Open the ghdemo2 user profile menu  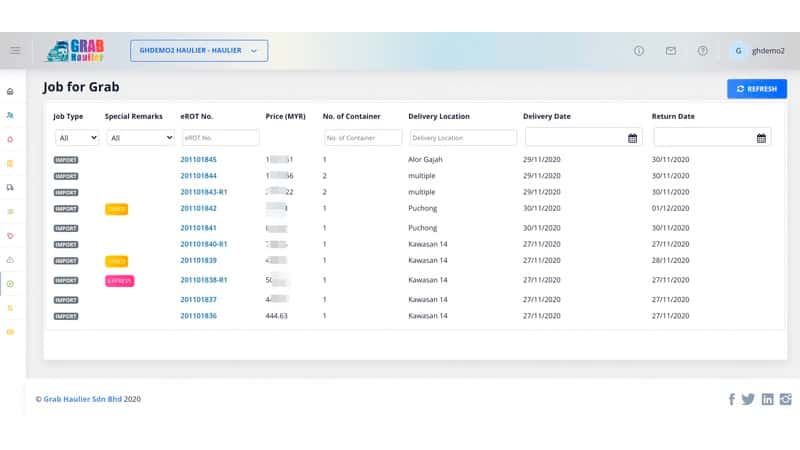click(760, 51)
